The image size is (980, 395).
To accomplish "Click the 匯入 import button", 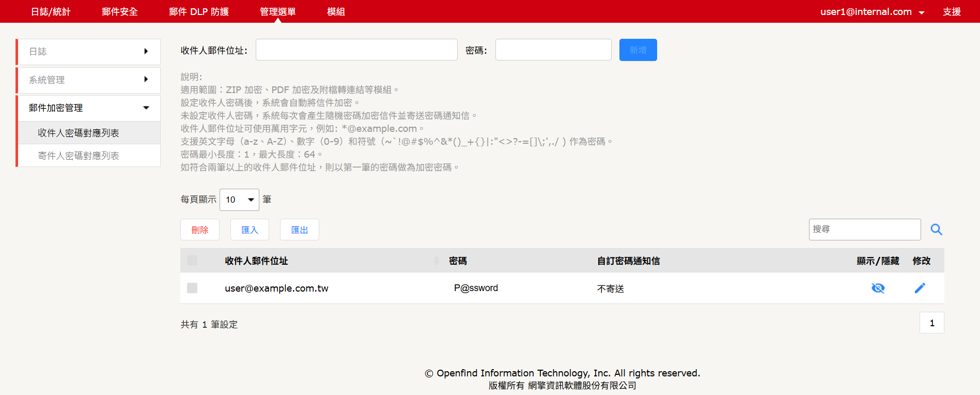I will point(250,230).
